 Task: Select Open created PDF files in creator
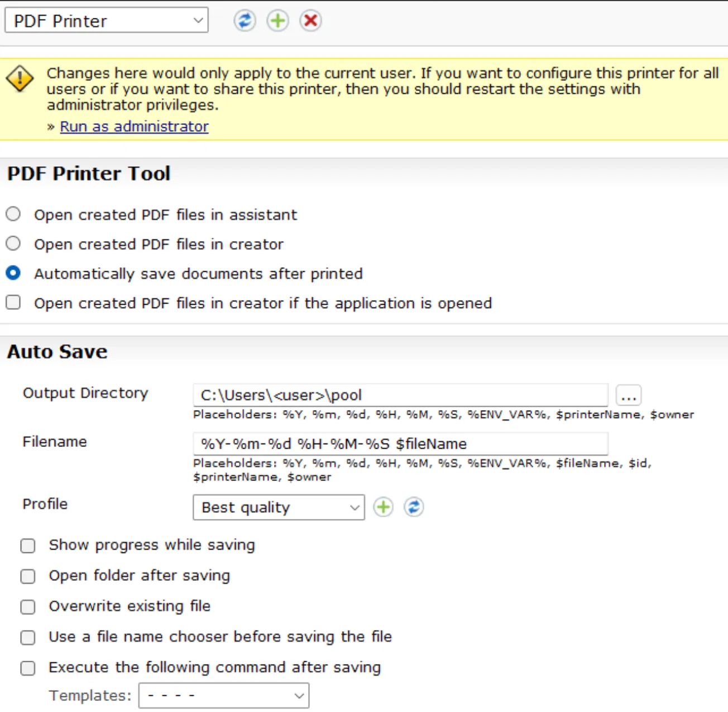tap(13, 244)
